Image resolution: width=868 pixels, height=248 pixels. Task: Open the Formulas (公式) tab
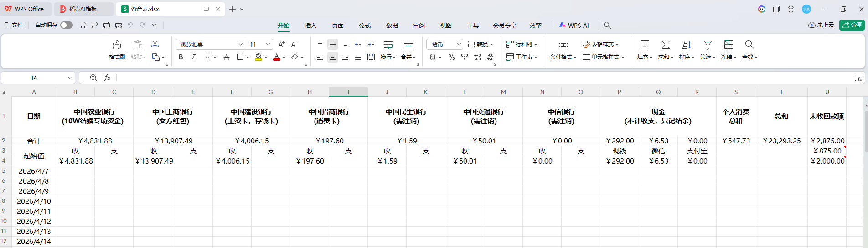364,26
